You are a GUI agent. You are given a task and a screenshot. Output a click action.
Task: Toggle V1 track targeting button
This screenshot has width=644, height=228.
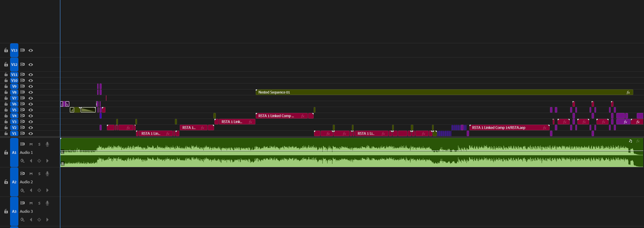click(14, 134)
